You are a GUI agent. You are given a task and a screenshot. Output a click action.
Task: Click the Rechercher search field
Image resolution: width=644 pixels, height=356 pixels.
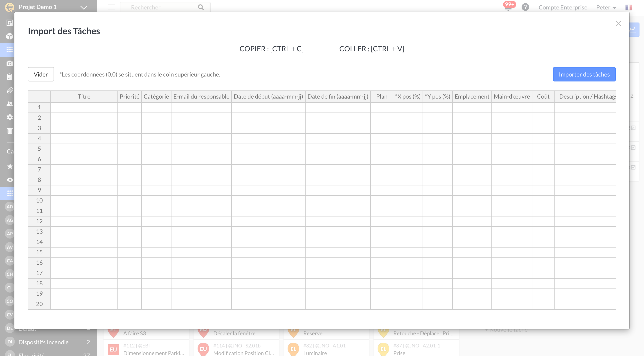[165, 7]
